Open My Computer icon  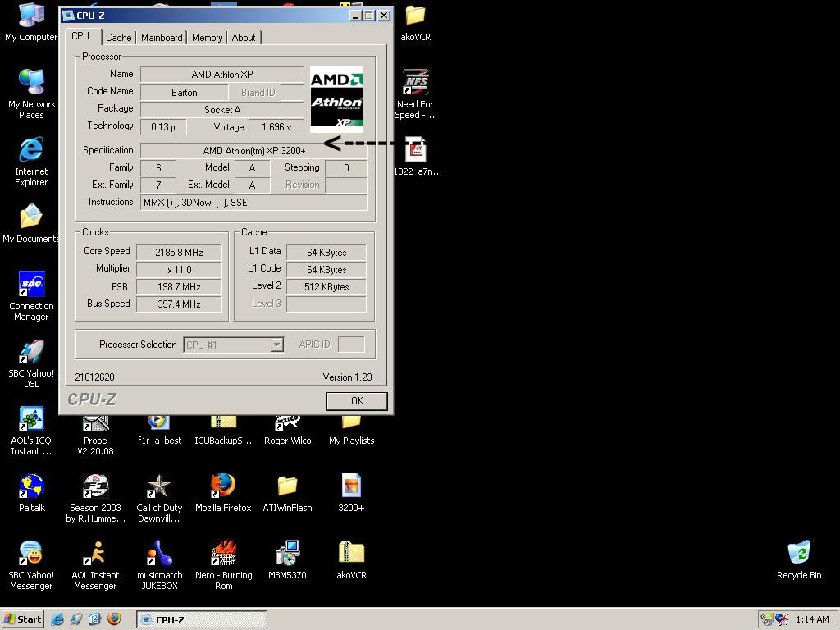coord(31,16)
